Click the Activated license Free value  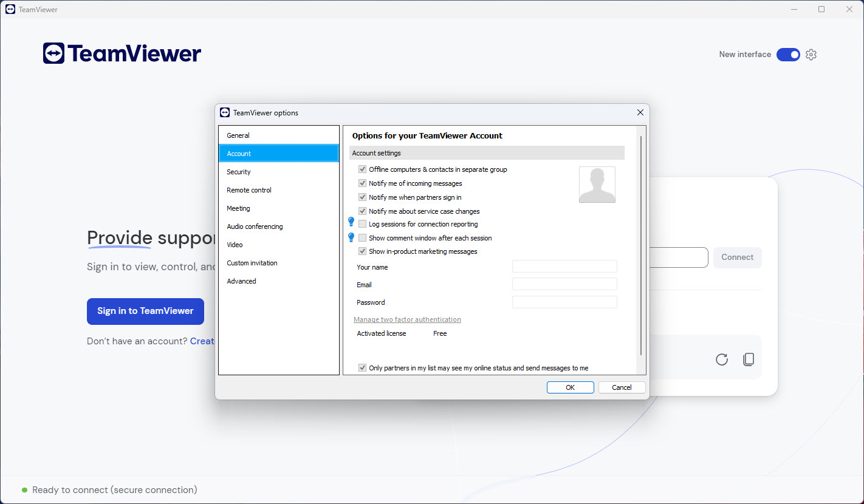[440, 333]
